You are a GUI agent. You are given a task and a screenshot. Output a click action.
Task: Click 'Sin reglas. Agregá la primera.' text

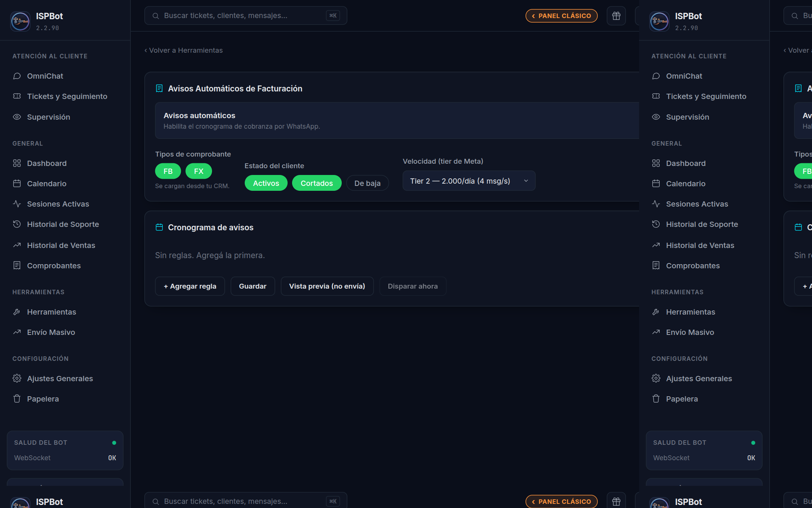210,256
